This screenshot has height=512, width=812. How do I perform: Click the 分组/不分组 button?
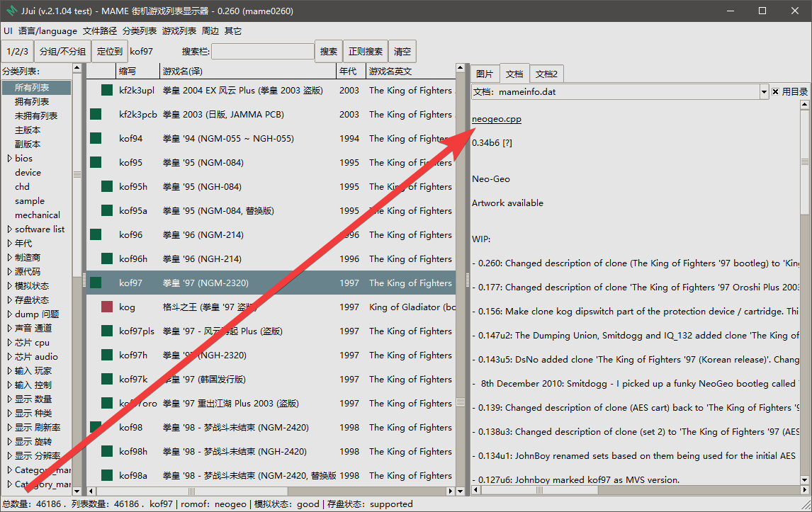tap(62, 51)
